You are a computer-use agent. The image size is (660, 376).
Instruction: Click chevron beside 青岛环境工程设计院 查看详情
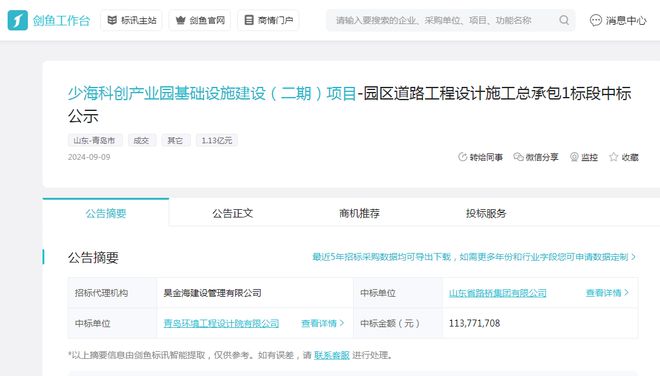pyautogui.click(x=342, y=323)
